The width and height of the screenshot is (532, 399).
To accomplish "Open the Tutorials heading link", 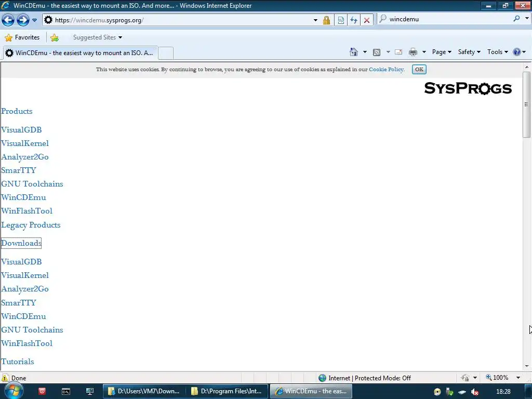I will coord(17,362).
